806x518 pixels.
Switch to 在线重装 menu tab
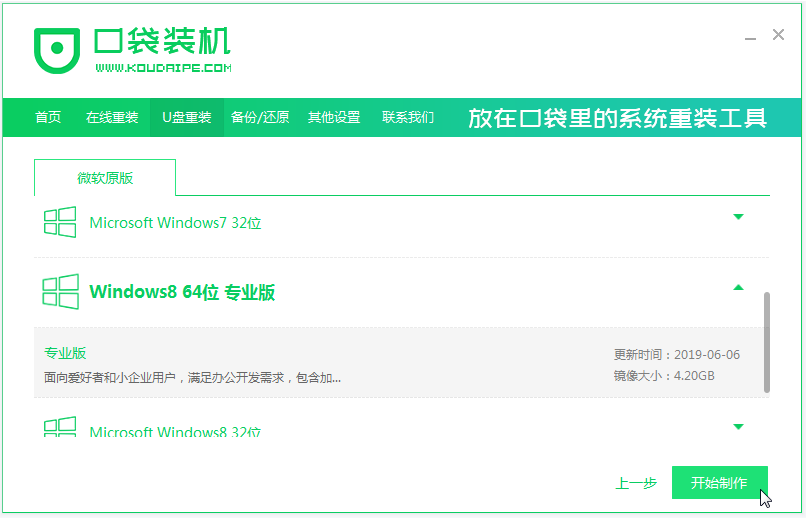[112, 117]
